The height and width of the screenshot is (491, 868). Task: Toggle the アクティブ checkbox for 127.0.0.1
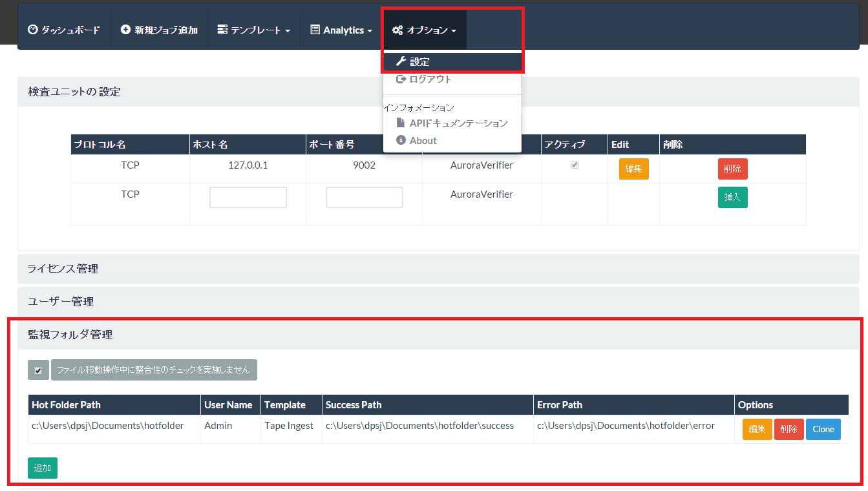575,165
